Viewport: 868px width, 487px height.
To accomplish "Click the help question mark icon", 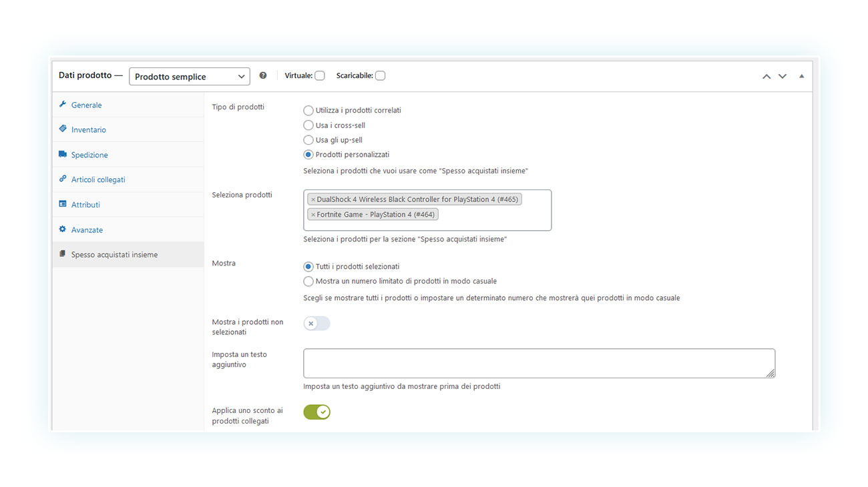I will pyautogui.click(x=263, y=75).
